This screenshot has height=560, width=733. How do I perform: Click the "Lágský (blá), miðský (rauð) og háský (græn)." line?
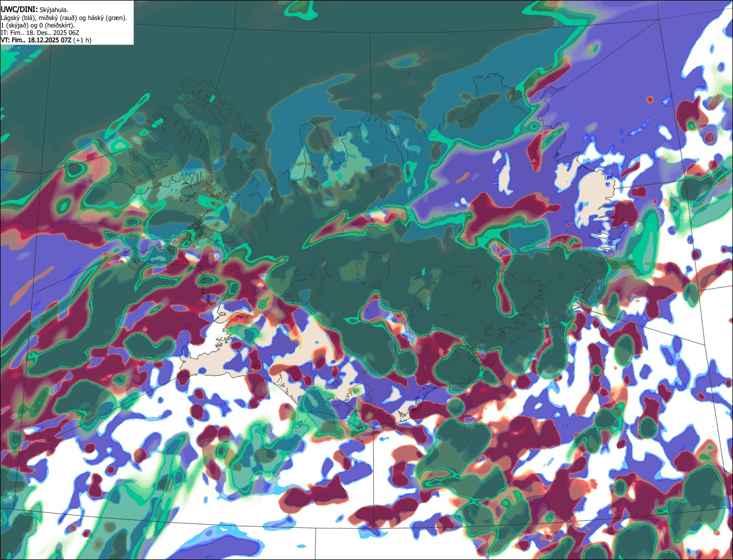[64, 18]
